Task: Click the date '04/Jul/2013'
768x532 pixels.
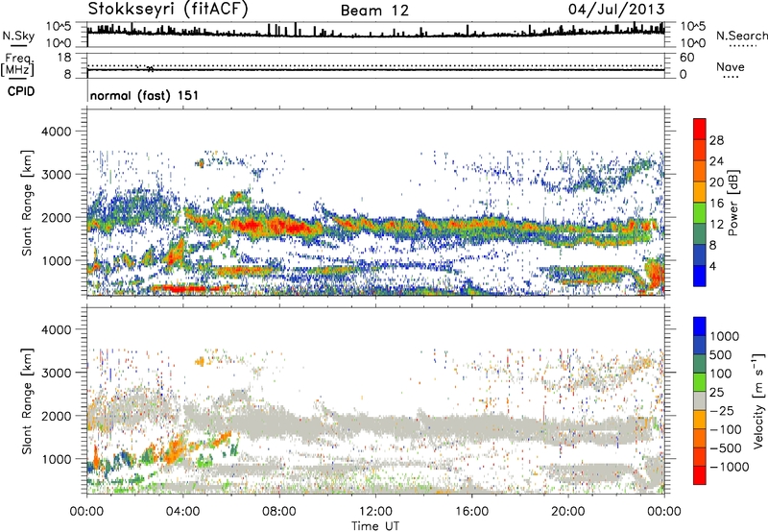Action: (x=616, y=9)
